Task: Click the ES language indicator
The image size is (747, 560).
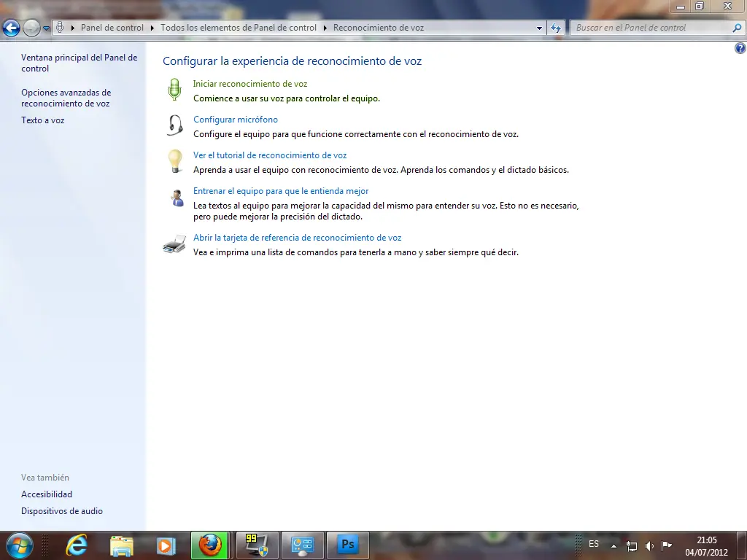Action: (x=594, y=544)
